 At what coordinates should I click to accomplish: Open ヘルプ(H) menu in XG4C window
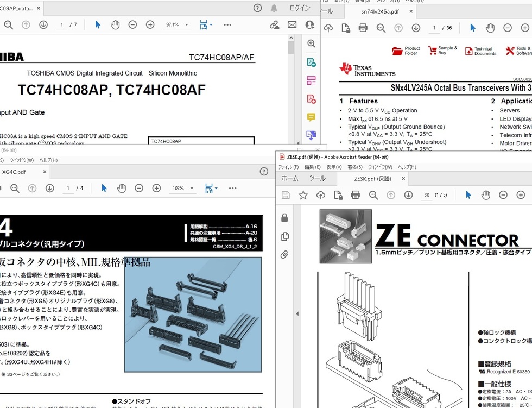[x=48, y=160]
